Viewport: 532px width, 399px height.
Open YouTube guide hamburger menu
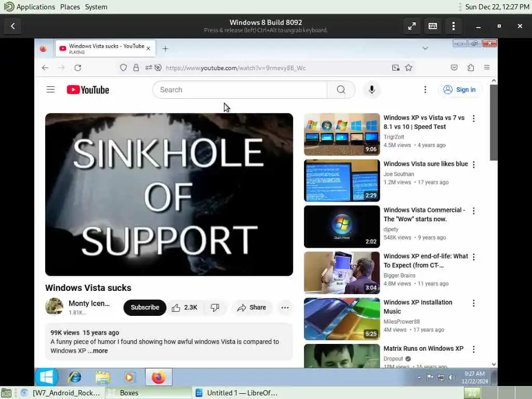coord(50,89)
